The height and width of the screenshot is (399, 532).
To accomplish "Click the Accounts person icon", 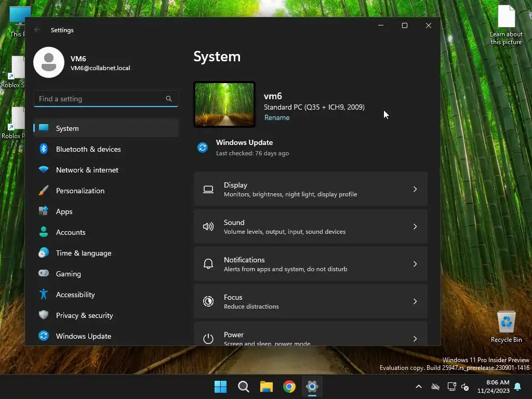I will coord(44,232).
